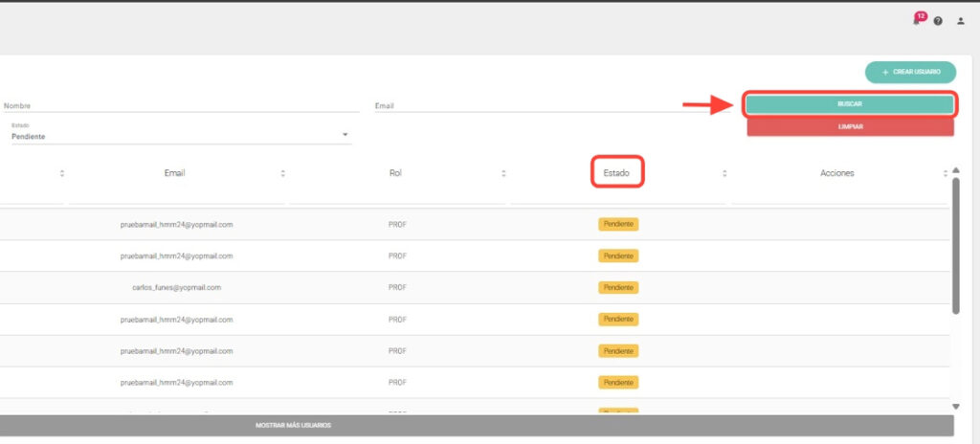Viewport: 980px width, 444px height.
Task: Open the notifications bell with badge 12
Action: pos(918,20)
